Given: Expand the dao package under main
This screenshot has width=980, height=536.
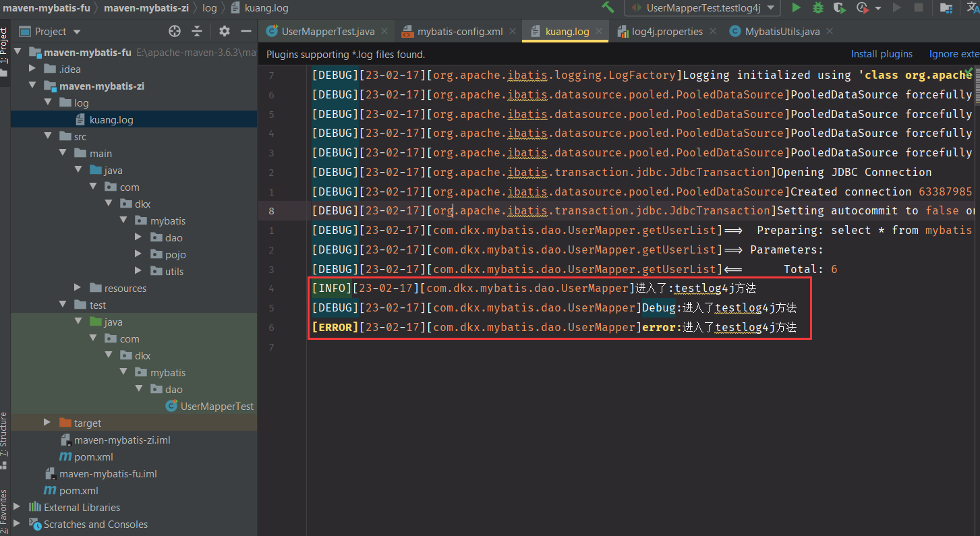Looking at the screenshot, I should (138, 238).
